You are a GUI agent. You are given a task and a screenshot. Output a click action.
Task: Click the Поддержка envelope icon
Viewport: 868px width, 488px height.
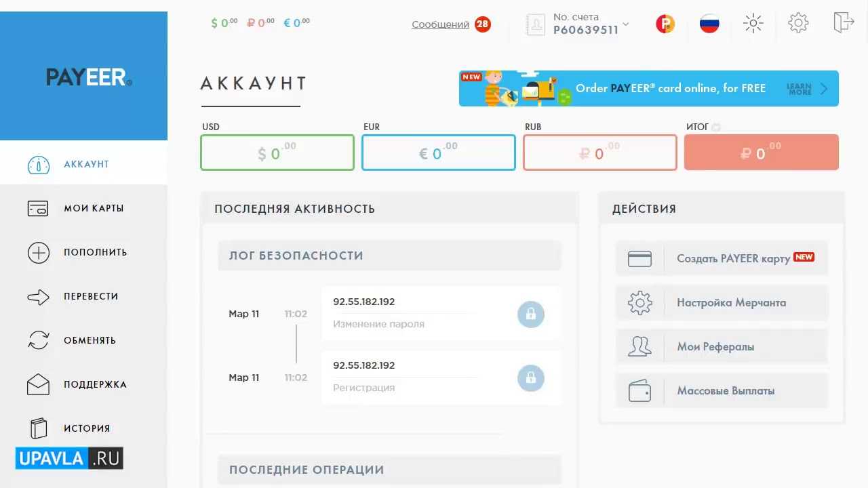point(39,384)
